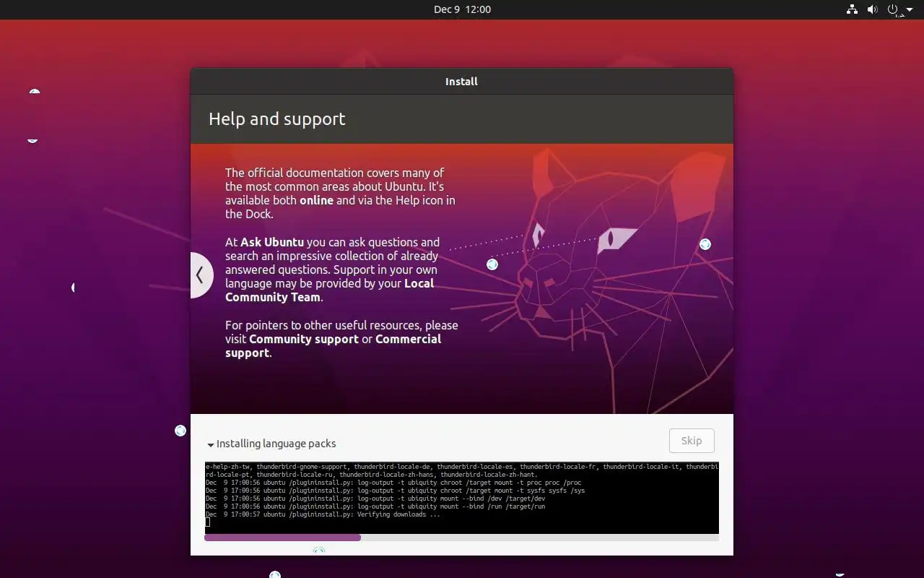924x578 pixels.
Task: Click the Verifying downloads log line
Action: point(323,514)
